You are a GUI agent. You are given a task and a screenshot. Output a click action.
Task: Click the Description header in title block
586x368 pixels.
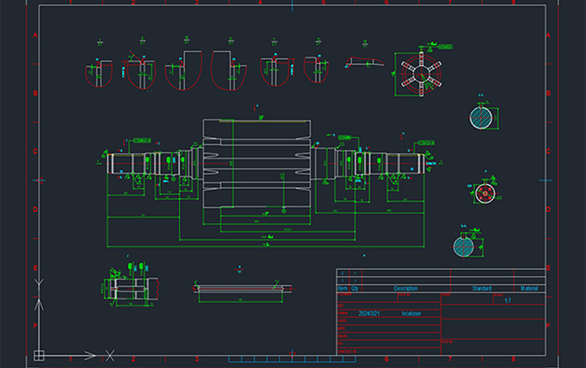[405, 288]
